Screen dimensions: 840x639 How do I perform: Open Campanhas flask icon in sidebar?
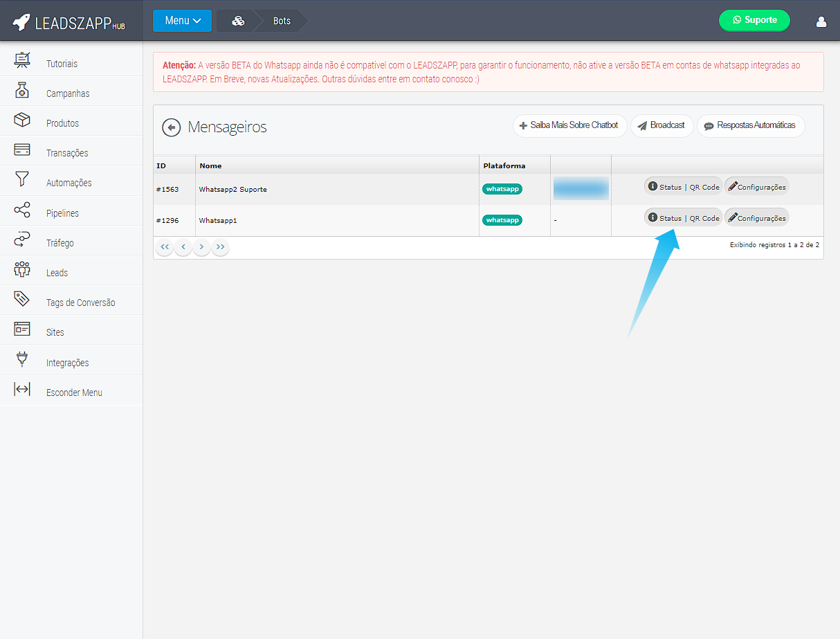click(x=22, y=91)
